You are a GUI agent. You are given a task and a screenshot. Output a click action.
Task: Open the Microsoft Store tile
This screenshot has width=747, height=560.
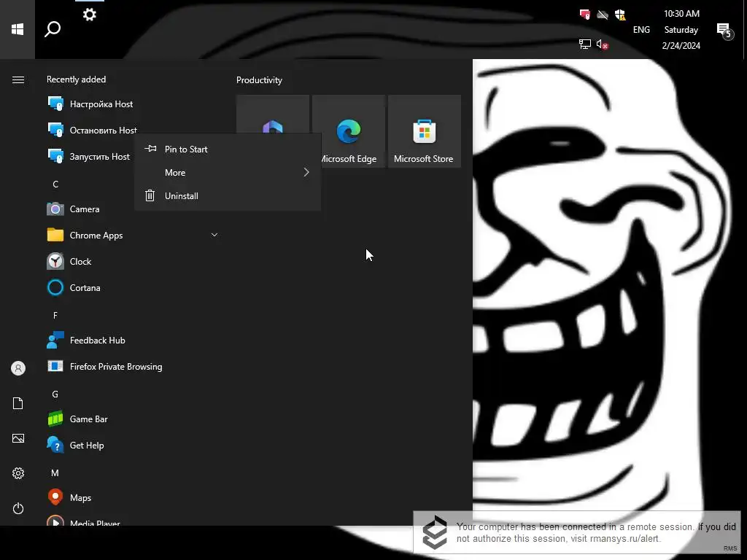[x=425, y=131]
